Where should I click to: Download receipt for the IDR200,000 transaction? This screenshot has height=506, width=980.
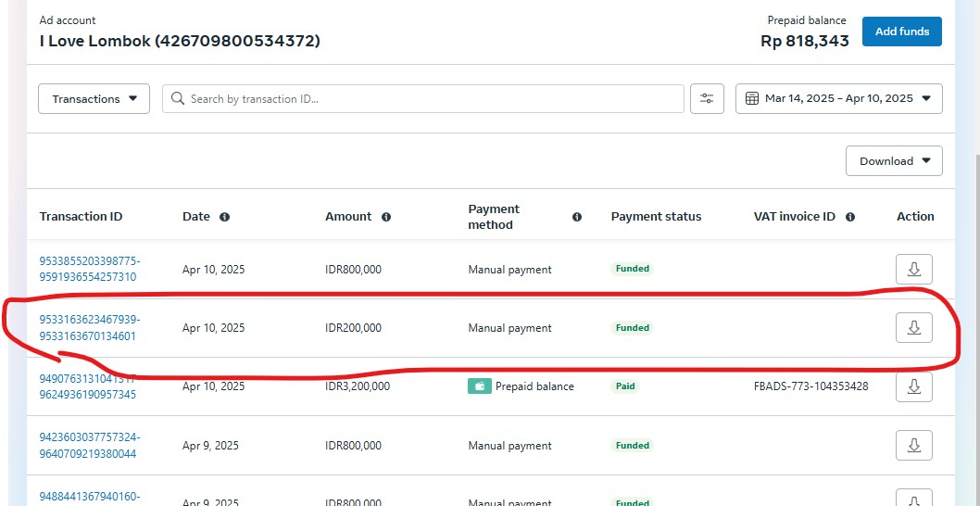(913, 327)
